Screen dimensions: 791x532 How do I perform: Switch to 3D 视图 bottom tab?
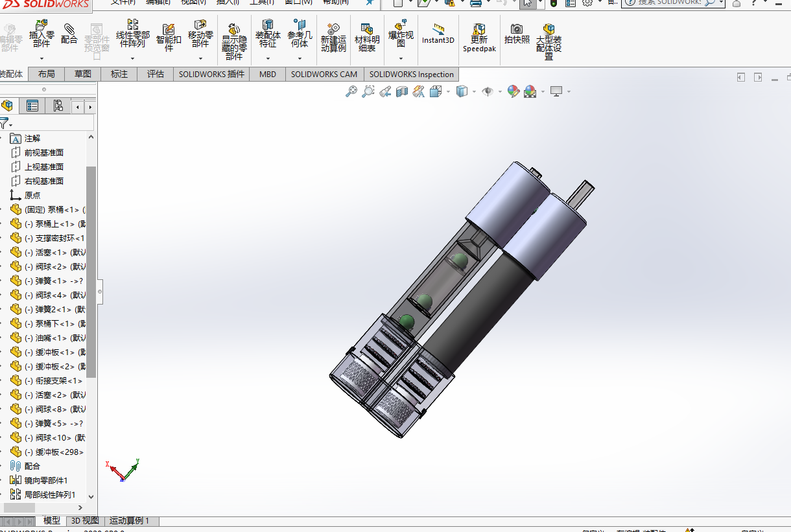(x=85, y=521)
